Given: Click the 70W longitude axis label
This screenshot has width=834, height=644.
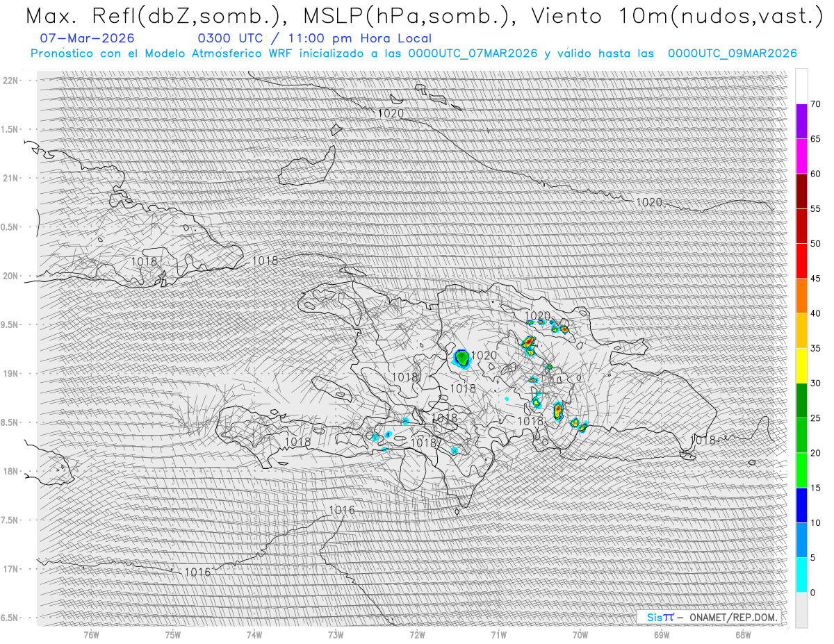Looking at the screenshot, I should (580, 635).
